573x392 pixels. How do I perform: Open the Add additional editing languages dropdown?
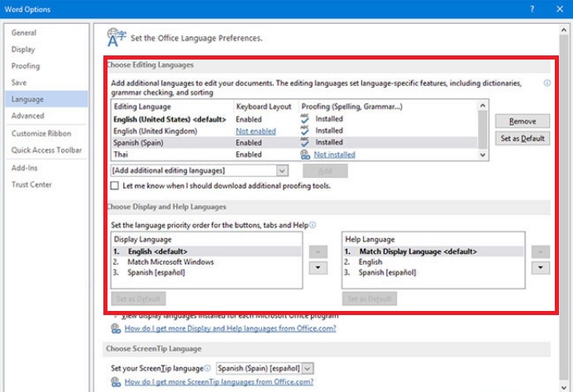(x=282, y=170)
